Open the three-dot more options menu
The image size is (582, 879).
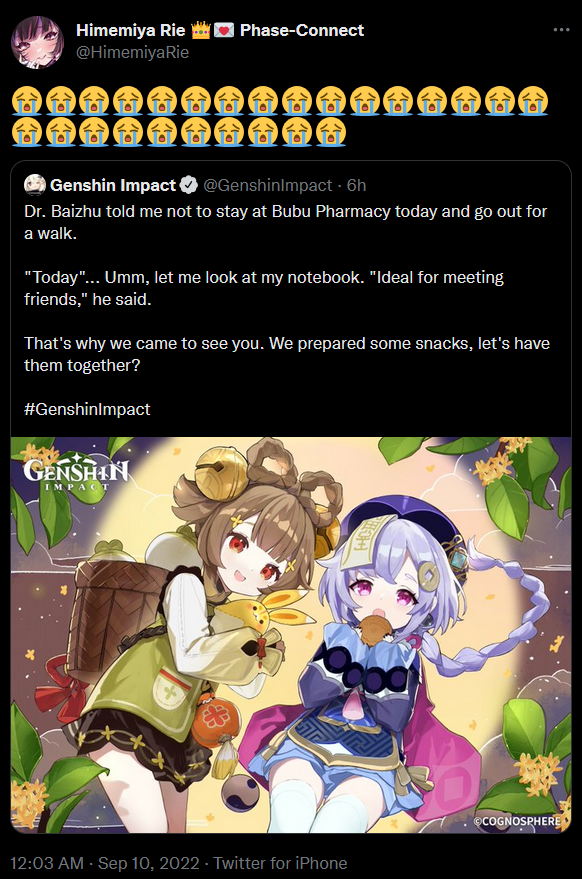pos(561,30)
